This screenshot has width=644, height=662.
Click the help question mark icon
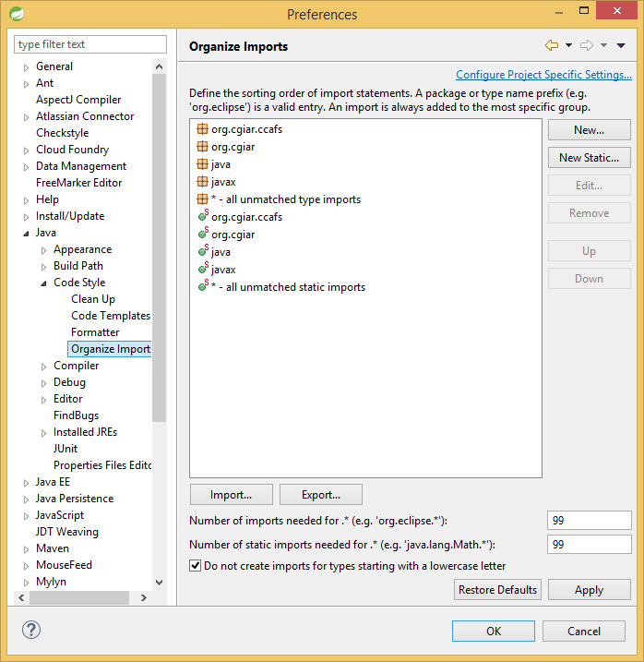[x=31, y=630]
